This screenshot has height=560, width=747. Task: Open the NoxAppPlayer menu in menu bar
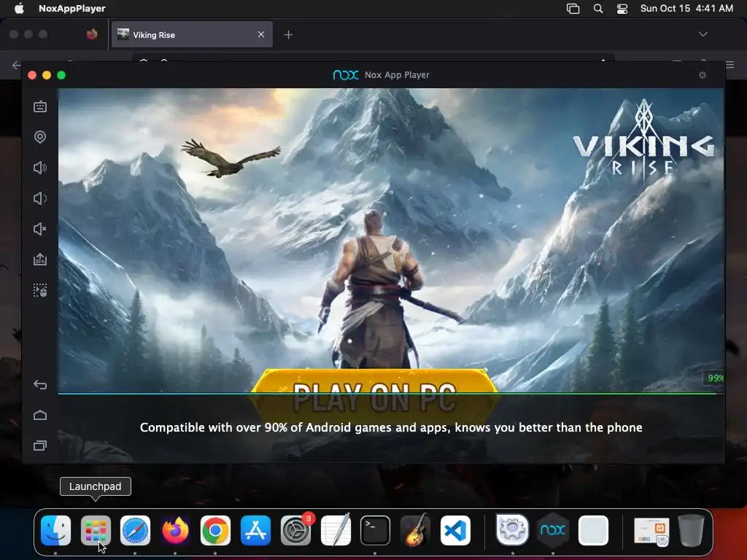[x=72, y=8]
